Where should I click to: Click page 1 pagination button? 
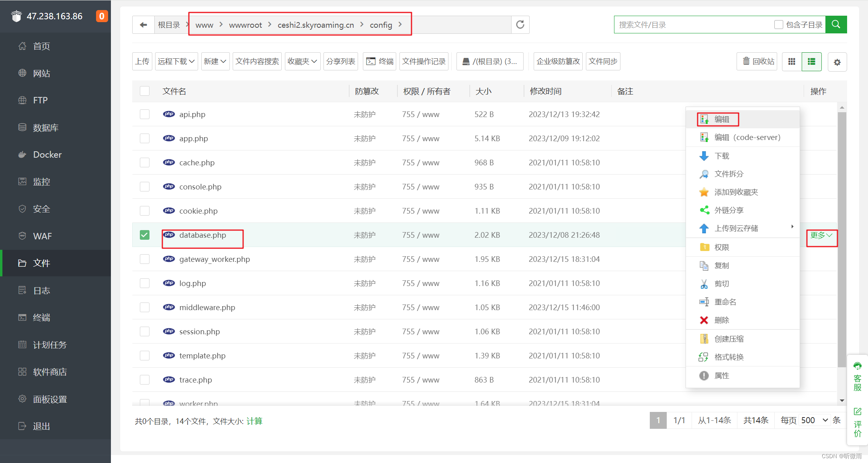tap(658, 420)
